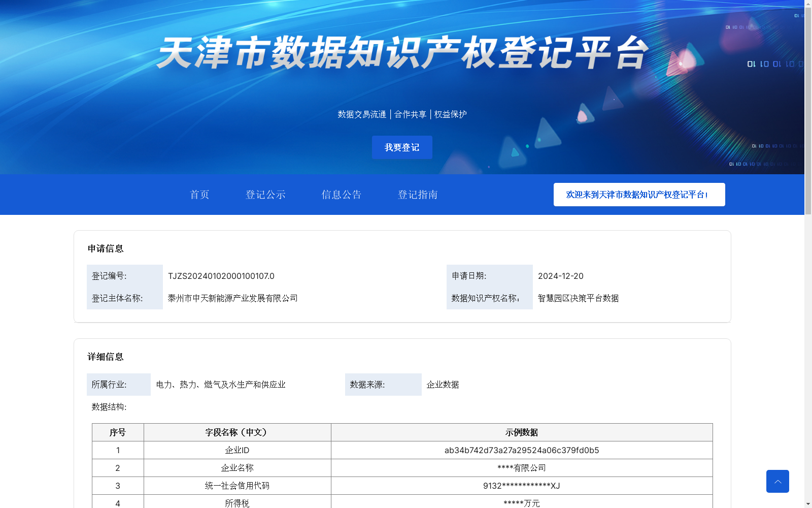Screen dimensions: 812x508
Task: Select industry value 电力、热力、燃气及水生产和供应业
Action: click(221, 385)
